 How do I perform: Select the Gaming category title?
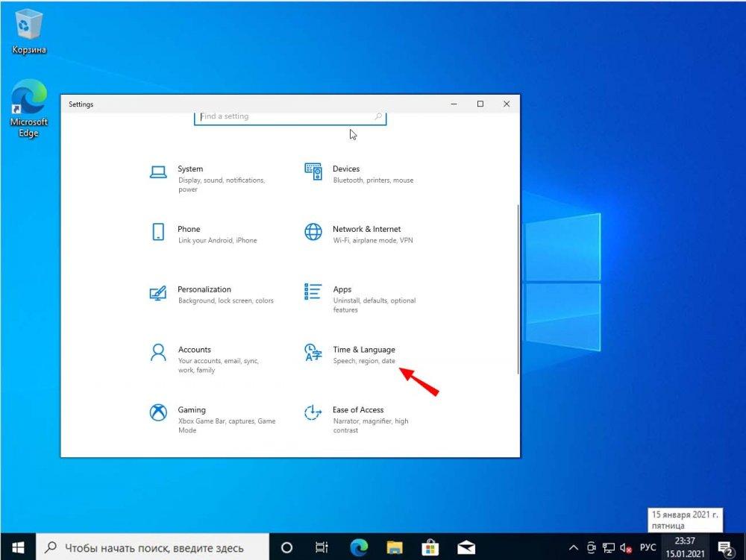(192, 410)
